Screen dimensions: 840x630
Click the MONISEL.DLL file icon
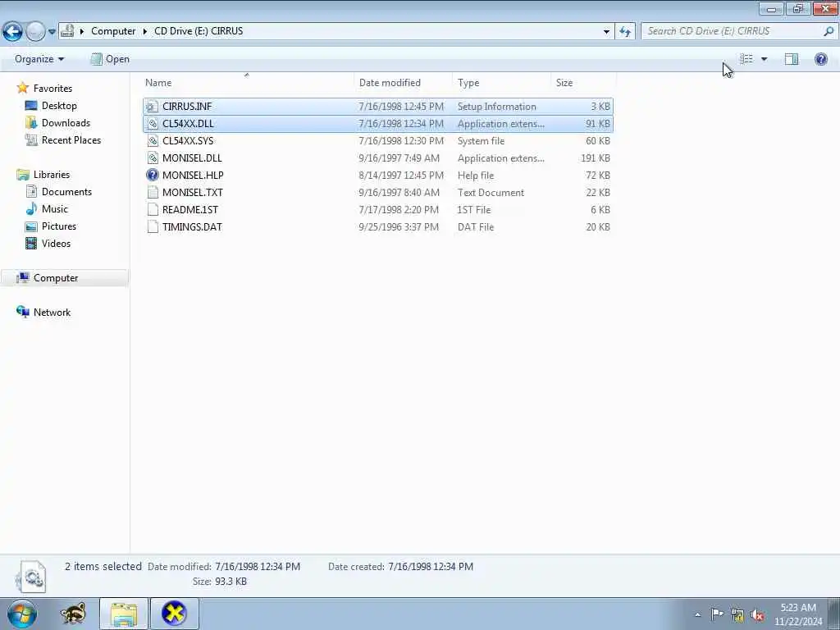pos(153,158)
